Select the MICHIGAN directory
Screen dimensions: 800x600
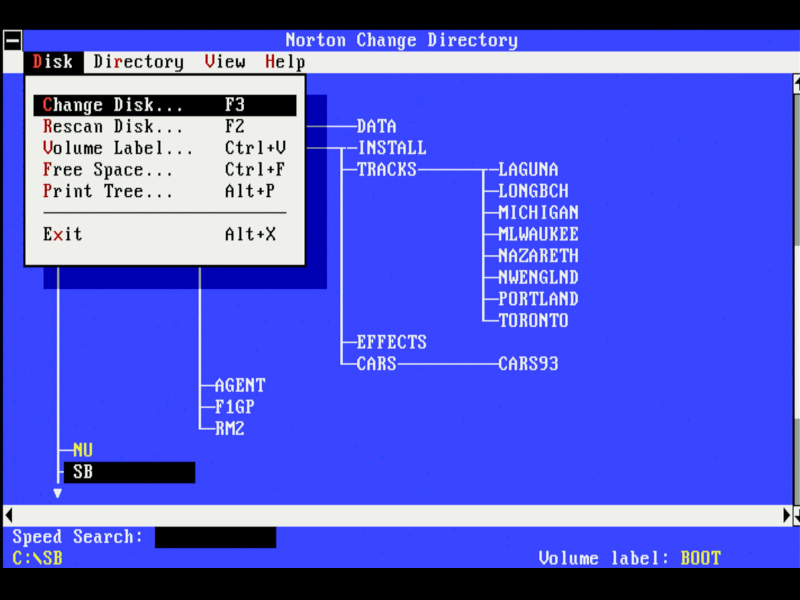pos(538,213)
